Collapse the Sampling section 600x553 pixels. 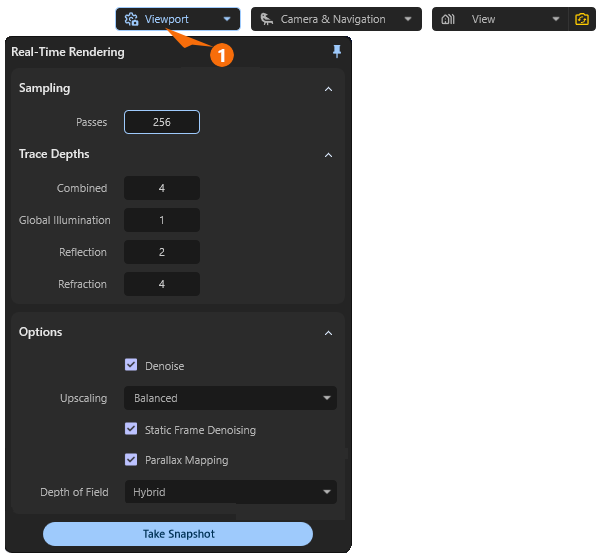click(328, 89)
